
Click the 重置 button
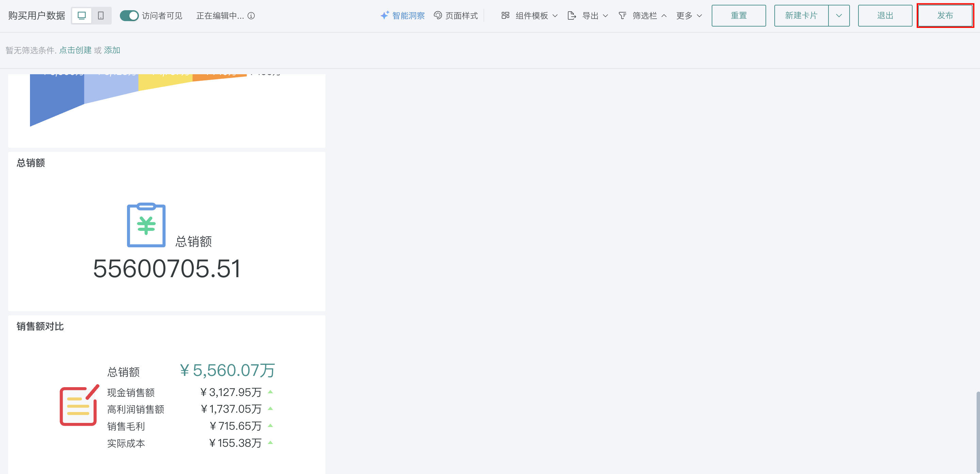coord(739,16)
